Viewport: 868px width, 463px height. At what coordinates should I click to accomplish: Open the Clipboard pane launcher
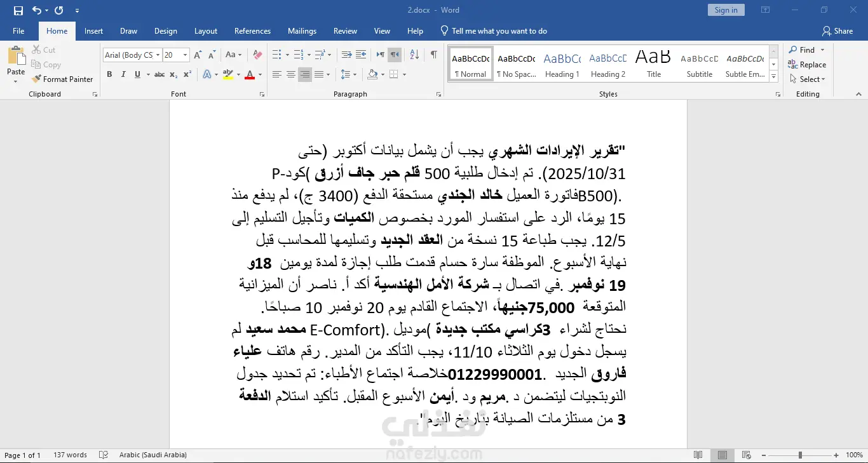point(95,94)
